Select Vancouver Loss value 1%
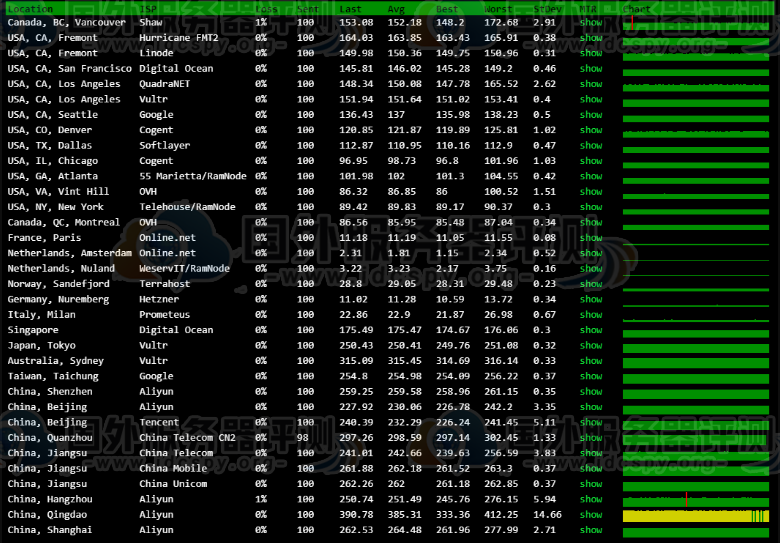 click(x=261, y=22)
